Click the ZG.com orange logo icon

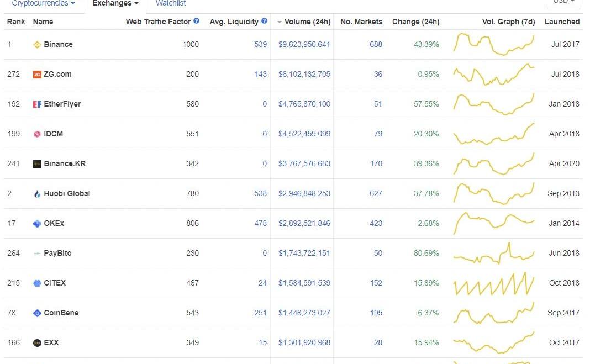point(37,75)
